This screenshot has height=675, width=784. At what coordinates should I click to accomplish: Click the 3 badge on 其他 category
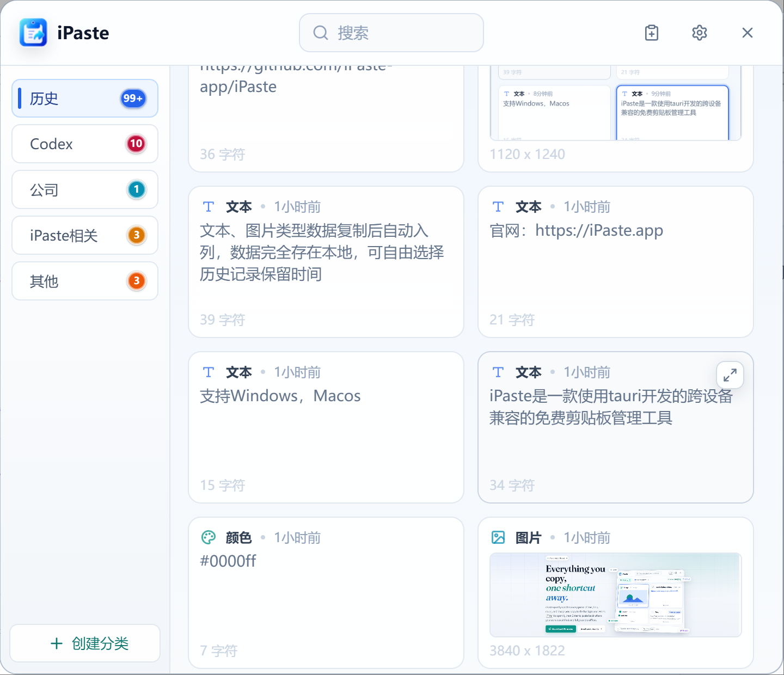point(136,281)
